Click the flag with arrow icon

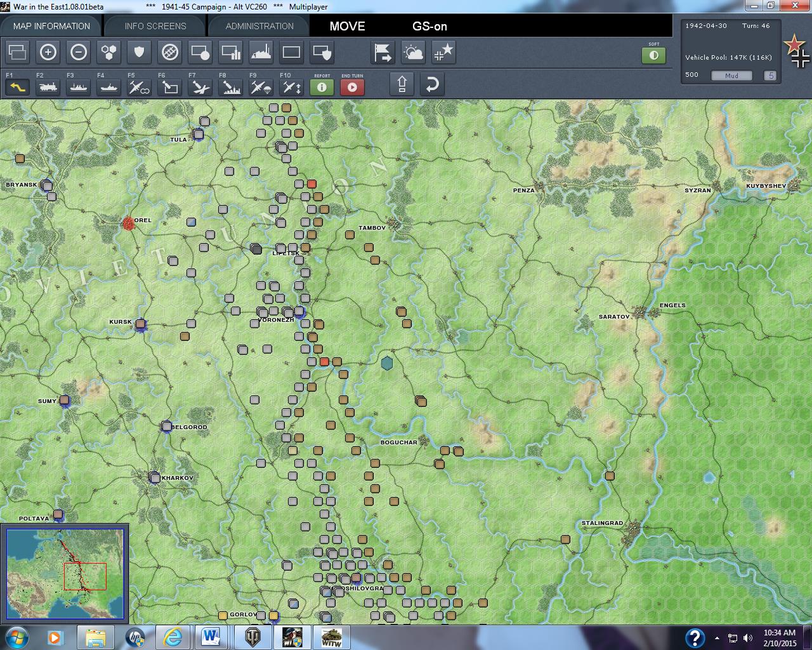coord(383,52)
